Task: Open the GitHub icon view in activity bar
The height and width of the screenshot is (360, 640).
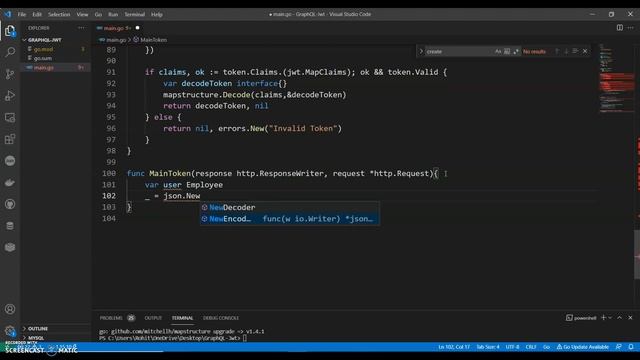Action: point(10,204)
